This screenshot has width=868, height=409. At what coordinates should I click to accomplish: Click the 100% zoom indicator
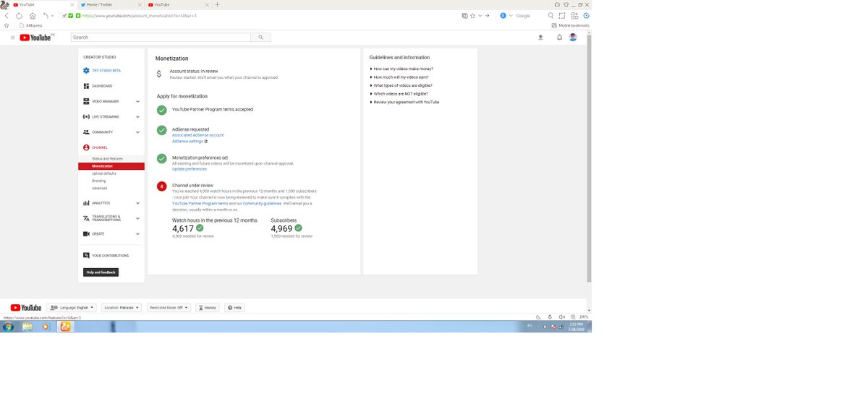584,317
